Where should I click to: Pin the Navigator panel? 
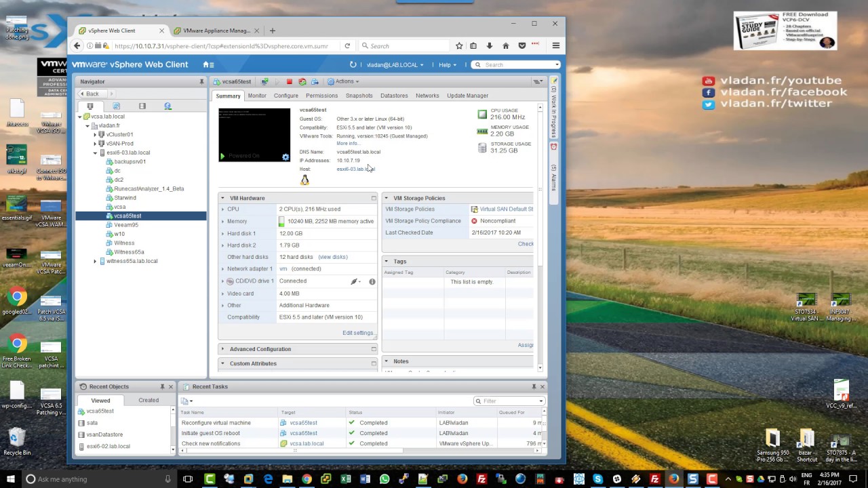point(201,81)
